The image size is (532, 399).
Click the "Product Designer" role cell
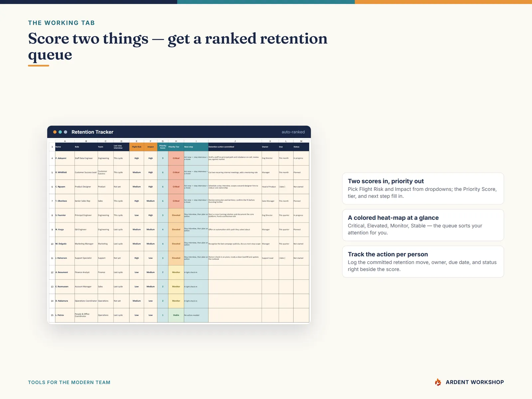[x=86, y=187]
